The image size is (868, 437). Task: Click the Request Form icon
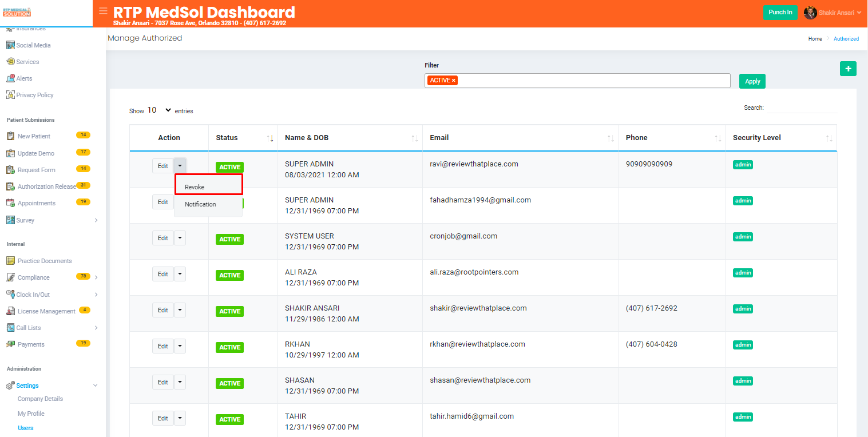click(10, 170)
